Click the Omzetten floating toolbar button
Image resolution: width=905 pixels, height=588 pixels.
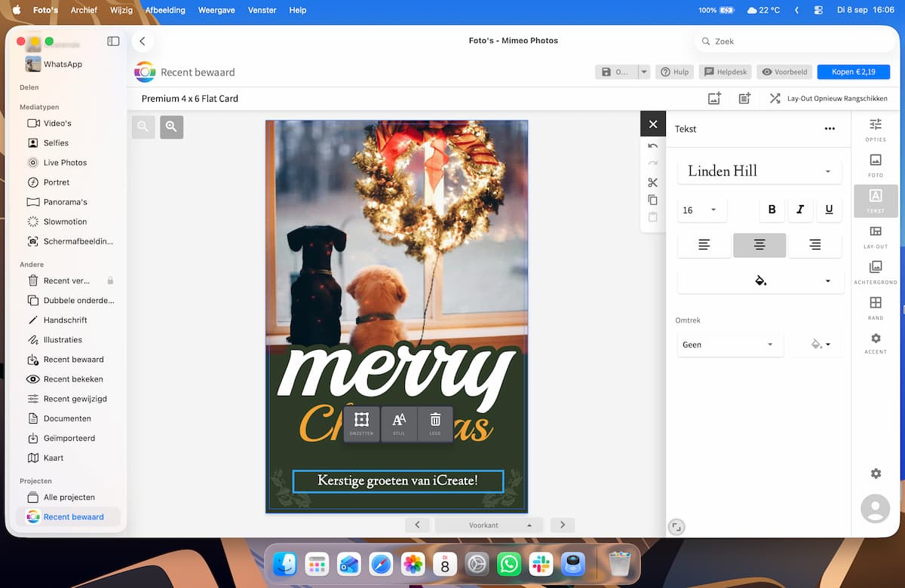tap(361, 424)
